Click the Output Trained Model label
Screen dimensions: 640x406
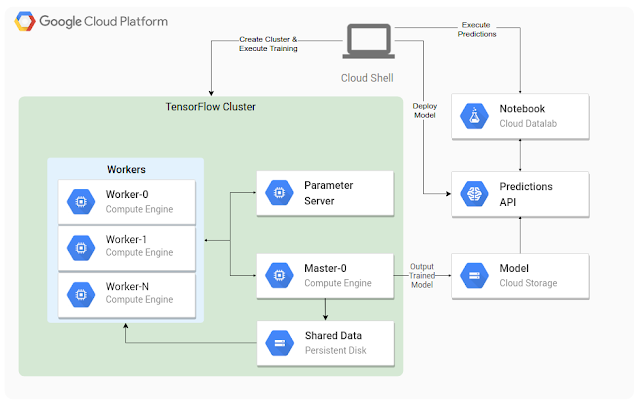[422, 276]
